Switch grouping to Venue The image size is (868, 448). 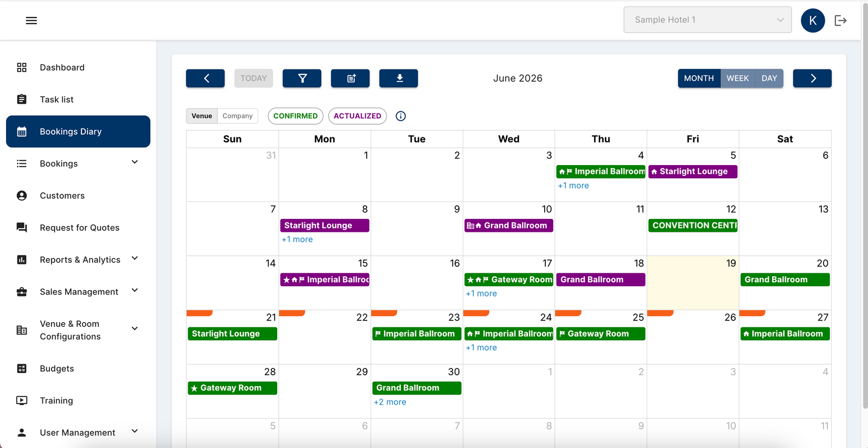(x=202, y=116)
